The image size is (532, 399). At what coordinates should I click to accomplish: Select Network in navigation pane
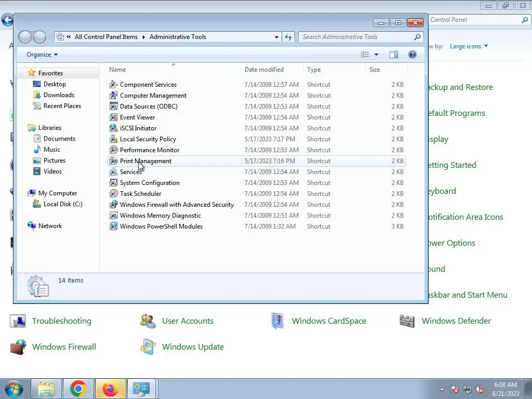50,226
